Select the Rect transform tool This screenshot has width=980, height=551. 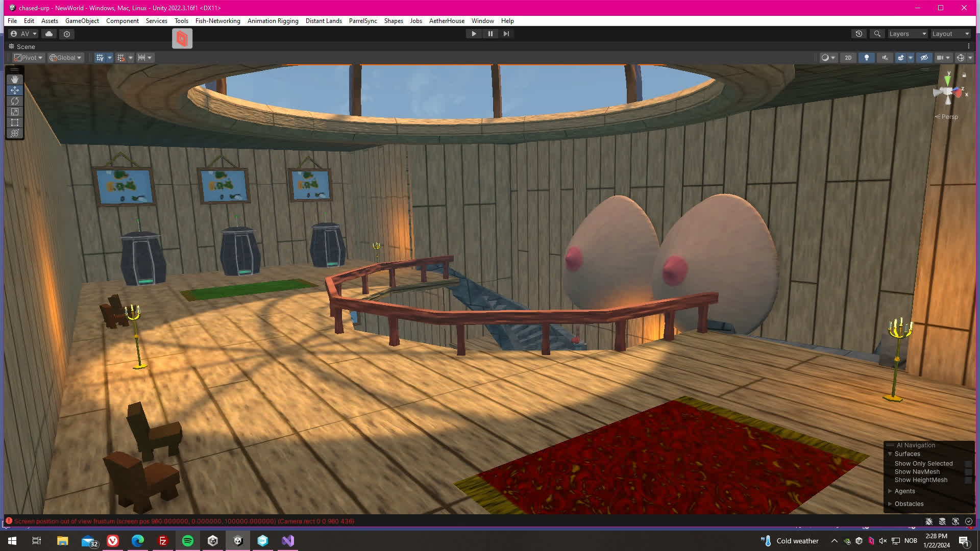coord(15,122)
